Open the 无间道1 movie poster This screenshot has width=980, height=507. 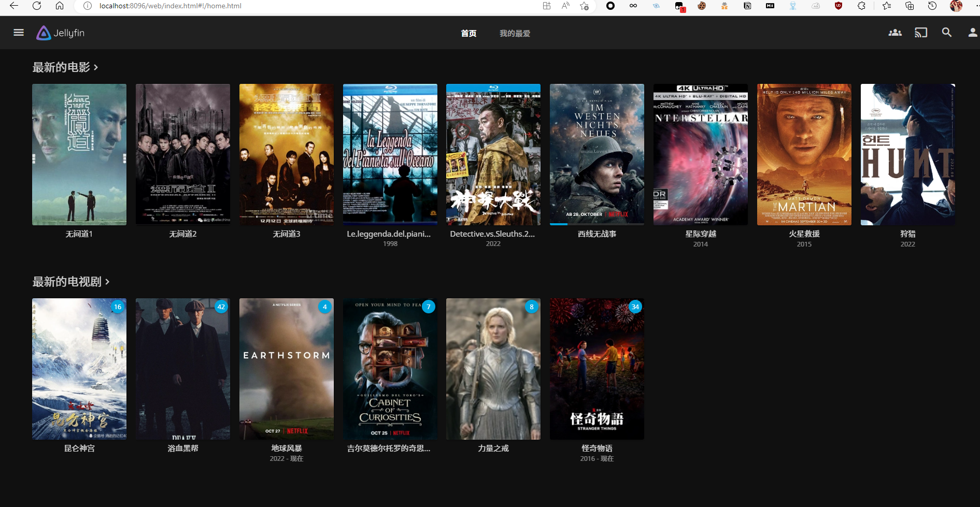click(79, 154)
